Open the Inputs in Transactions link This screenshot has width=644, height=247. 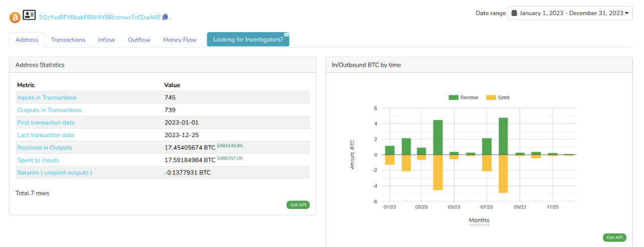(x=47, y=97)
